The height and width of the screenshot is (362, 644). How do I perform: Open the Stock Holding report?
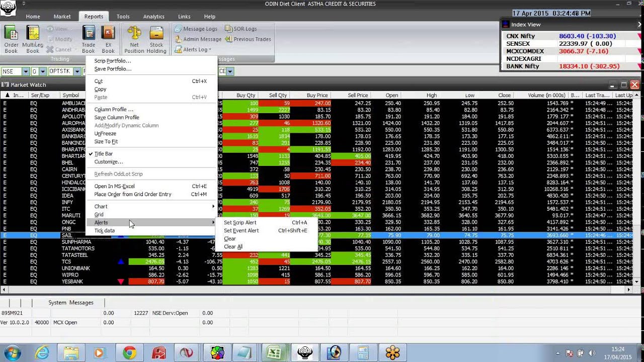pyautogui.click(x=156, y=40)
